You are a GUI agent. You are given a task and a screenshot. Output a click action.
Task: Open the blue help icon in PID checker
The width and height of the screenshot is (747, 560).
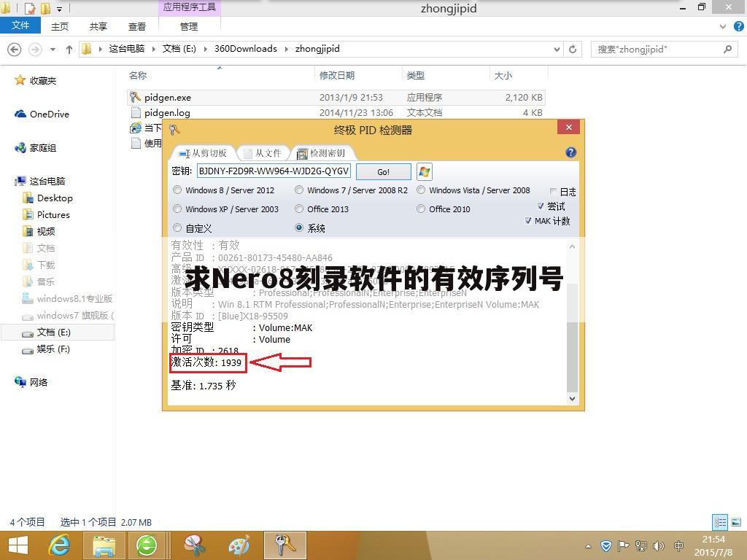570,152
